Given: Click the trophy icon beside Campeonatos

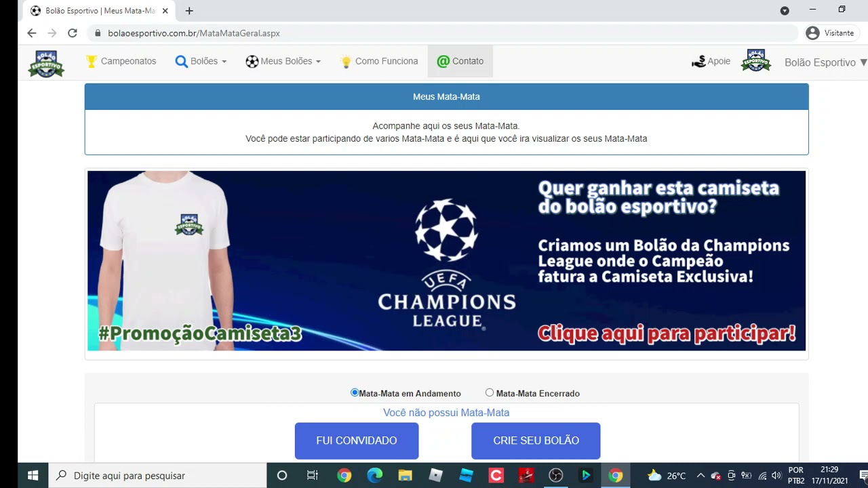Looking at the screenshot, I should tap(92, 61).
